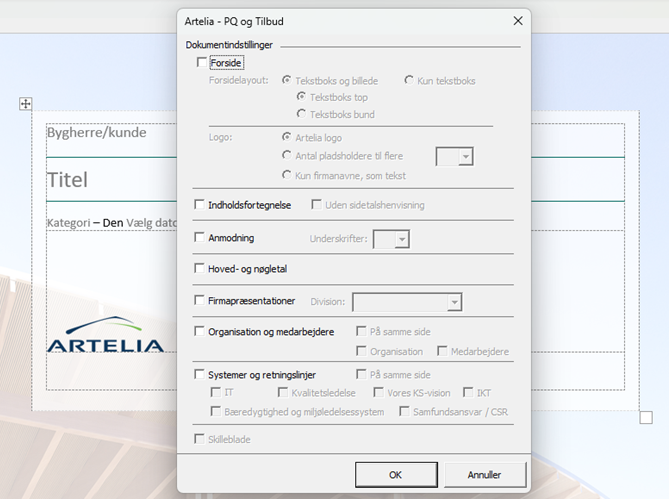Tick the Firmapræsentationer checkbox
Viewport: 669px width, 499px height.
(x=199, y=300)
